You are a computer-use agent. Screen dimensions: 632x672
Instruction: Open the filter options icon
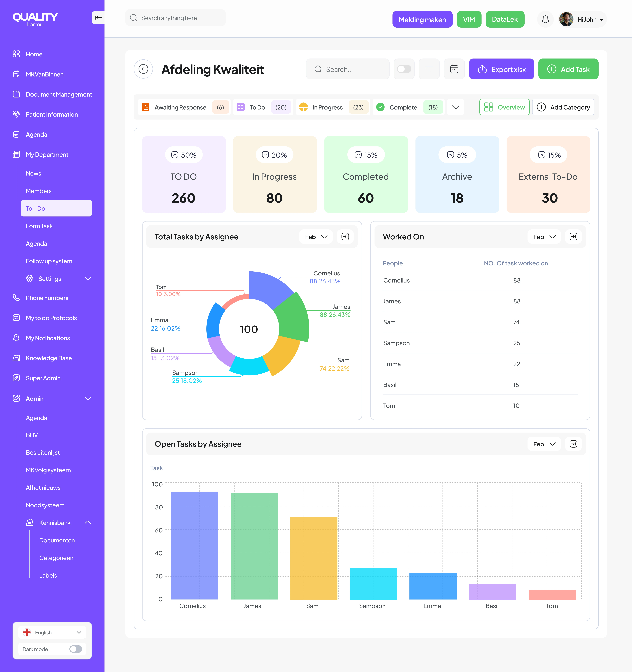click(429, 69)
